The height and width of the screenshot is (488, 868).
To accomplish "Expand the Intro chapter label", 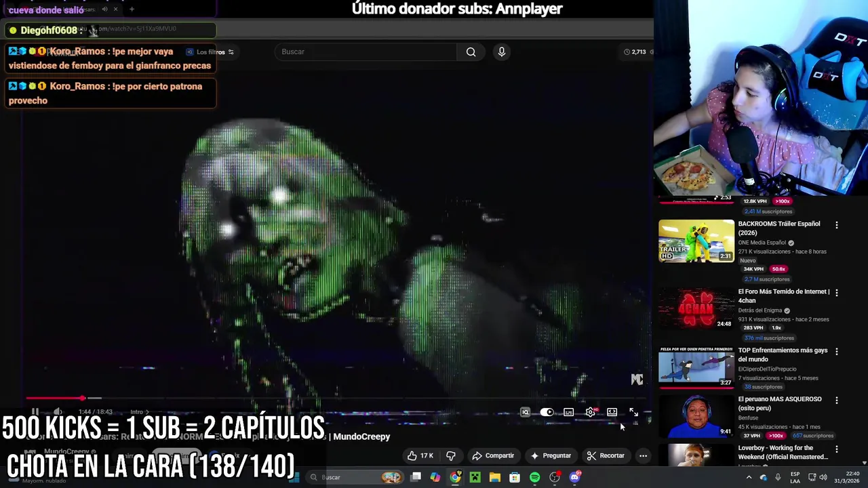I will [x=140, y=411].
